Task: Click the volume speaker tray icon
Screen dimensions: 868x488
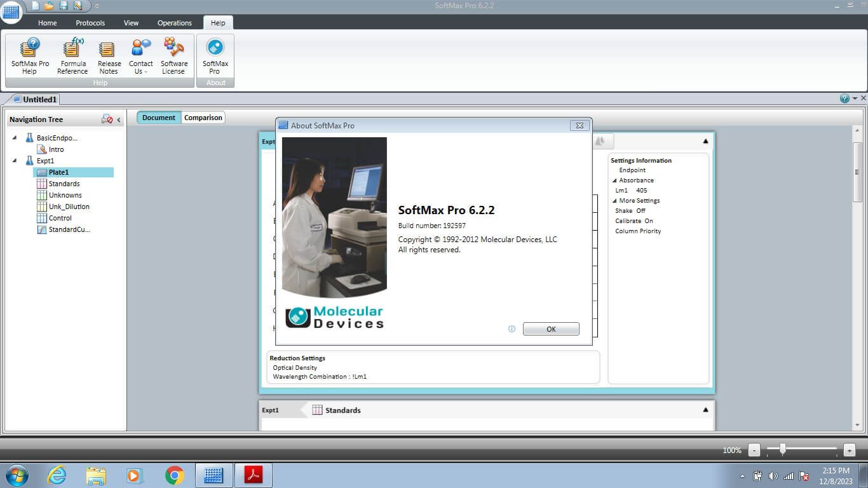Action: coord(773,475)
